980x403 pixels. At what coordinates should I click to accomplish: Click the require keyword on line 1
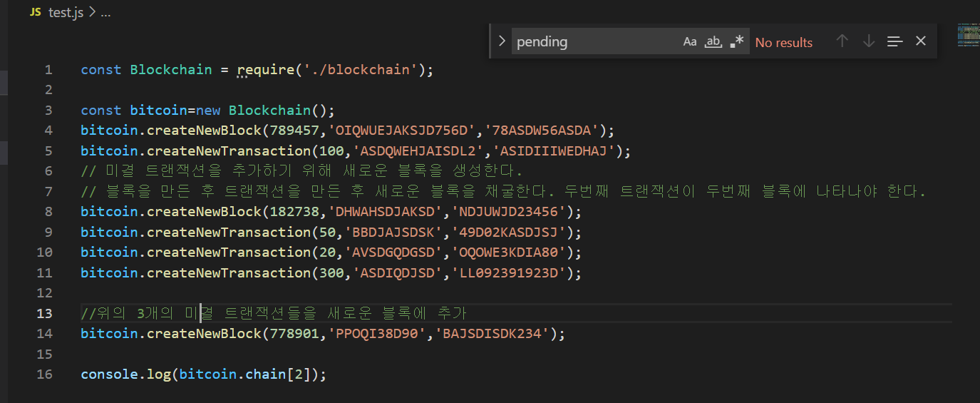click(x=266, y=70)
